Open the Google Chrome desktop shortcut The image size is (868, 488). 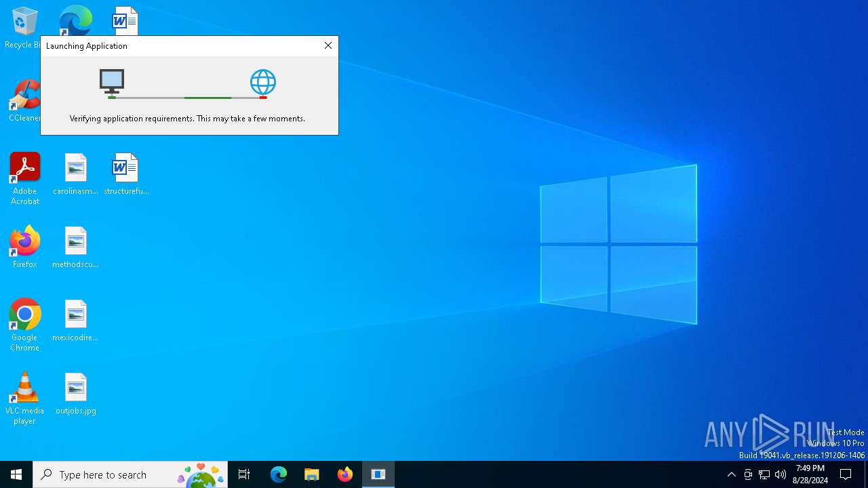click(x=24, y=325)
